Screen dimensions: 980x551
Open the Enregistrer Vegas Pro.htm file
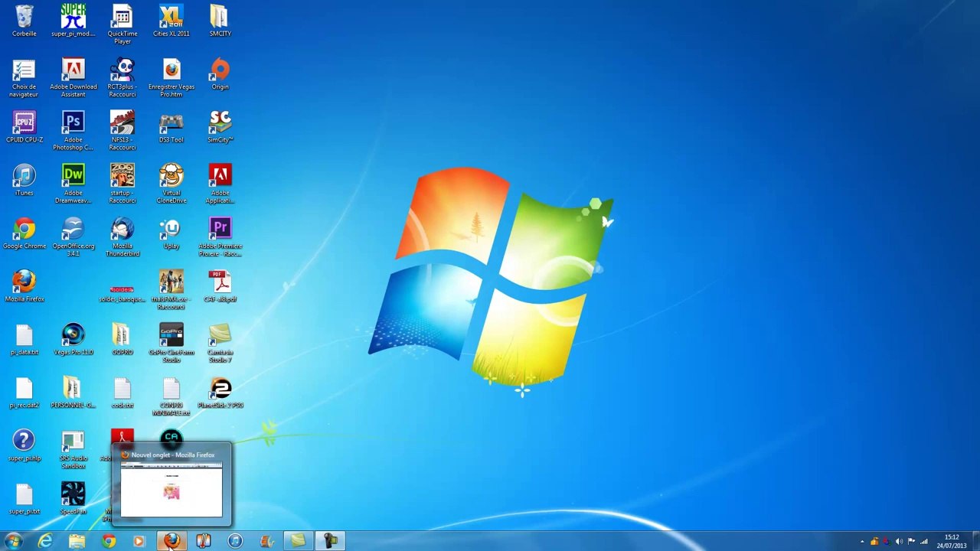(171, 77)
